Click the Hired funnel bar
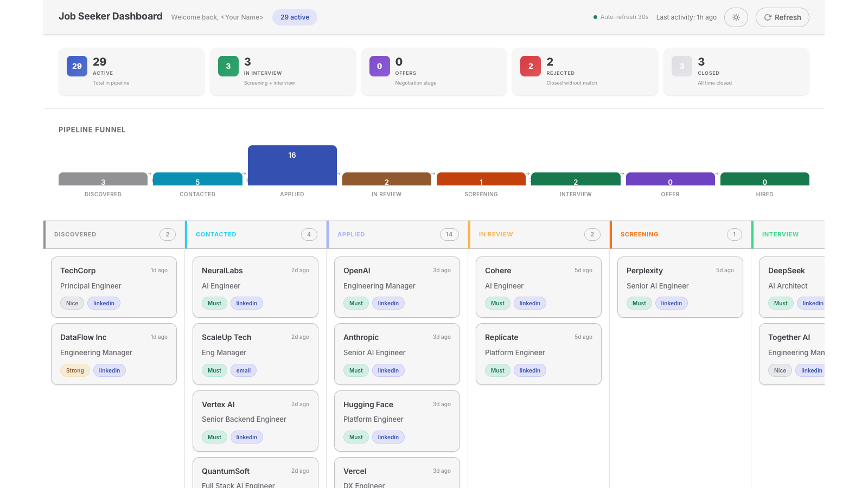 coord(765,179)
